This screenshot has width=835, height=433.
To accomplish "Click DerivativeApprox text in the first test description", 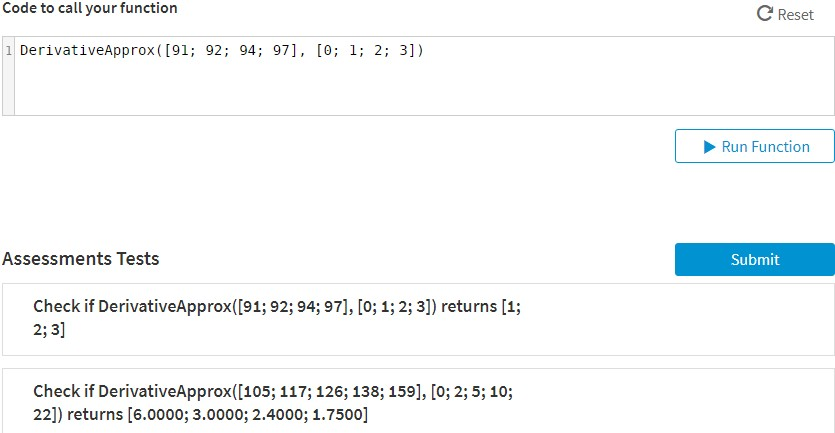I will click(x=164, y=307).
